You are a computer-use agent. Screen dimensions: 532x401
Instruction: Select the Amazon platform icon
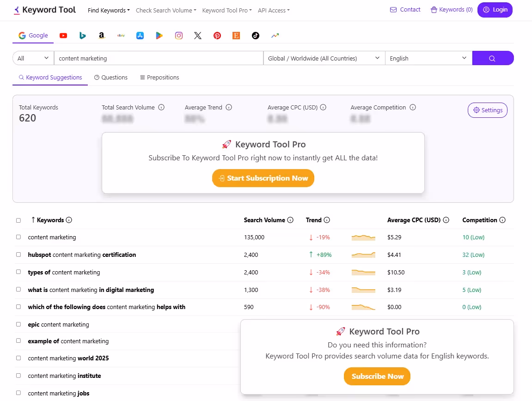click(x=101, y=36)
